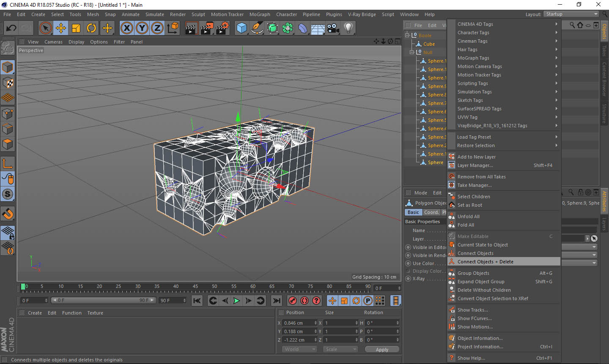Choose Connect Objects + Delete
The height and width of the screenshot is (364, 609).
[x=485, y=262]
